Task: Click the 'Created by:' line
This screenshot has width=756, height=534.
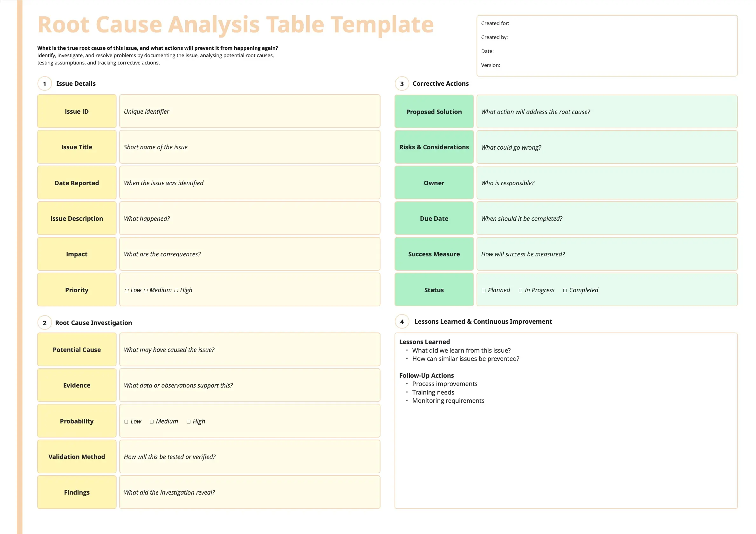Action: (x=494, y=37)
